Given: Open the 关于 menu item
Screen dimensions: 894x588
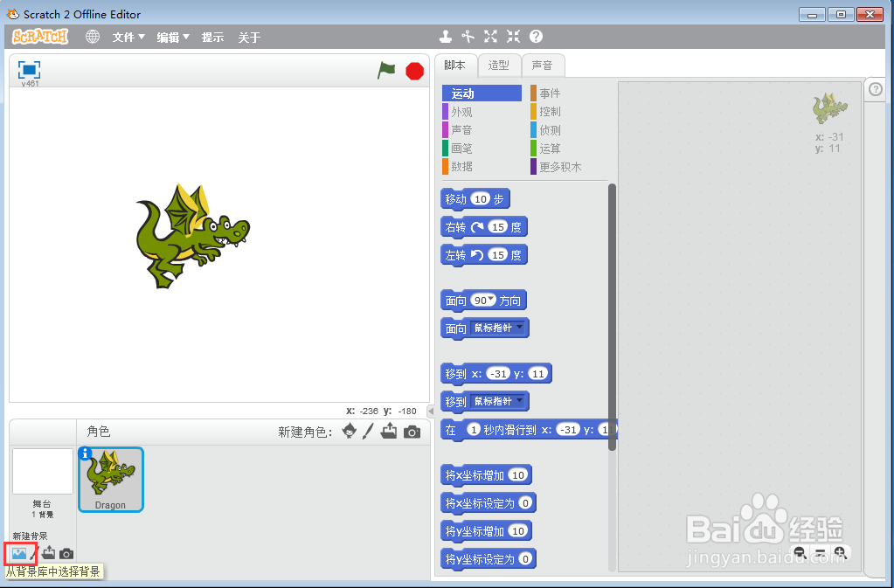Looking at the screenshot, I should (249, 38).
